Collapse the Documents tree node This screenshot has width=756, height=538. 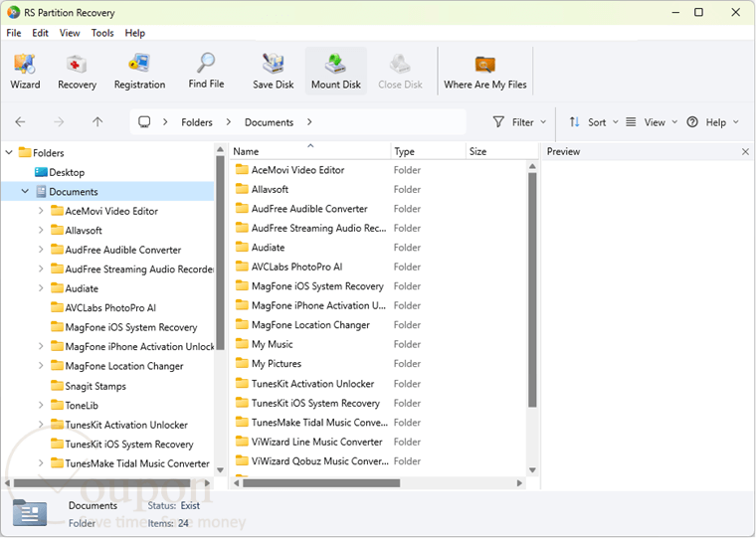[x=25, y=191]
